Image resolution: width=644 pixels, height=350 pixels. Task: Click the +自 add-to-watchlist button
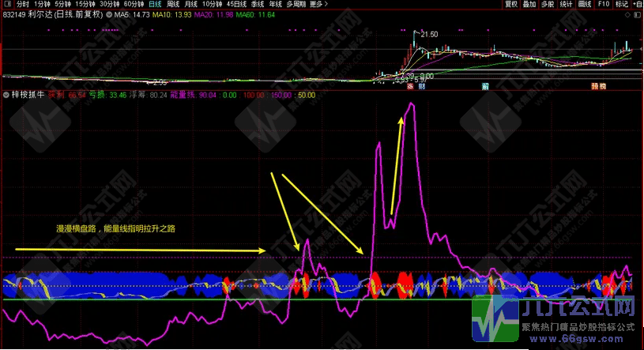(638, 4)
